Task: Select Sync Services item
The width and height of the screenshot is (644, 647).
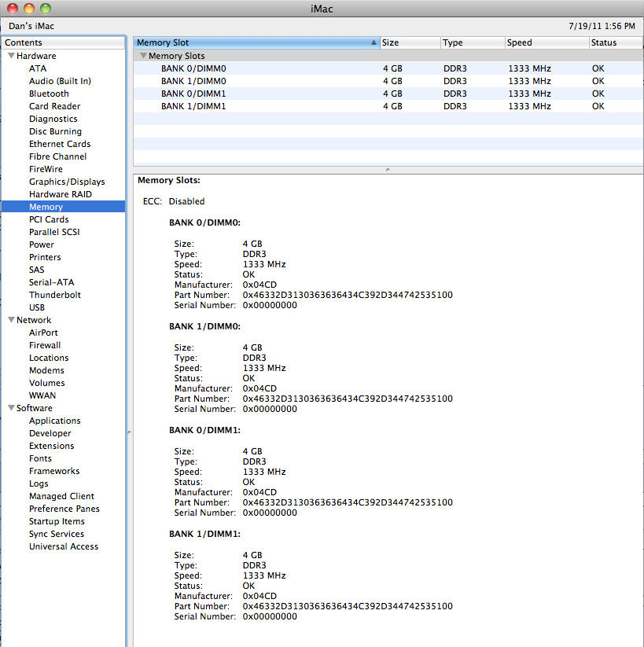Action: 57,534
